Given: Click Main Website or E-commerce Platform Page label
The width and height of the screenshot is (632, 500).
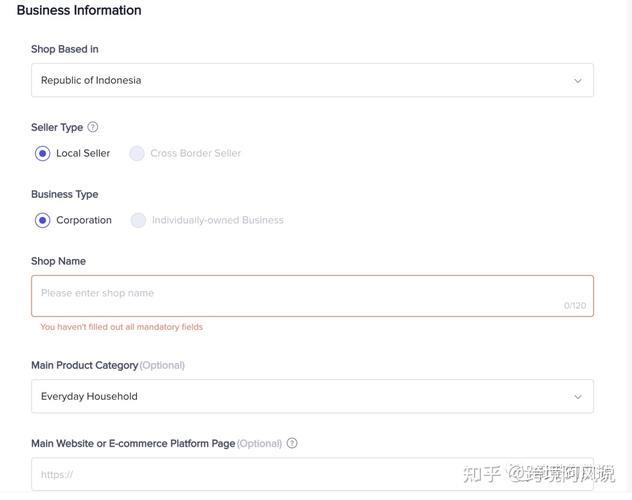Looking at the screenshot, I should [133, 444].
